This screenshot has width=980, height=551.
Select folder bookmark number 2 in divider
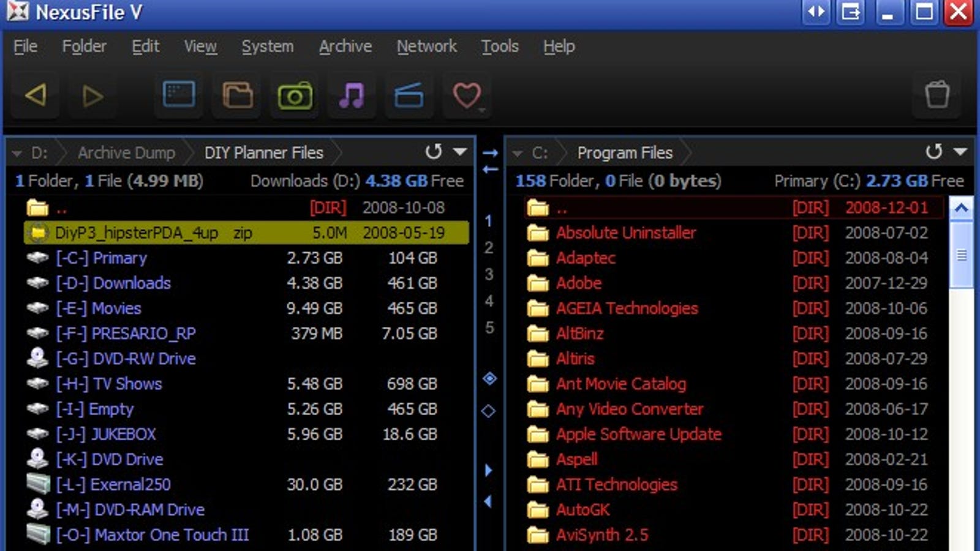(488, 247)
